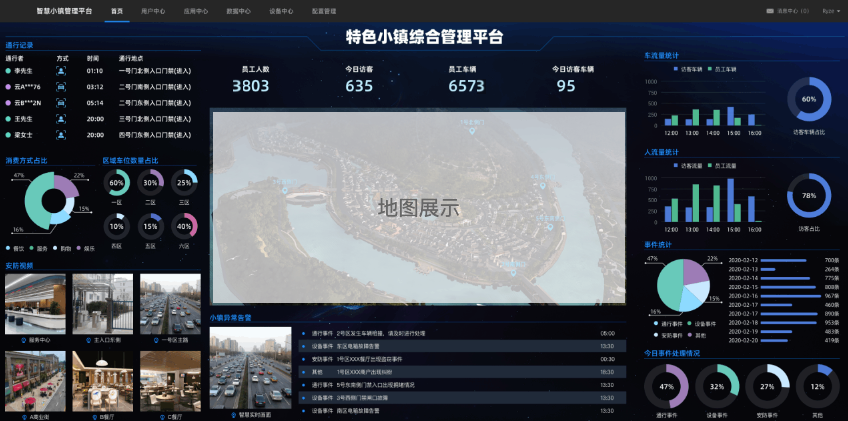Click the vehicle icon for 云A***76

[61, 87]
